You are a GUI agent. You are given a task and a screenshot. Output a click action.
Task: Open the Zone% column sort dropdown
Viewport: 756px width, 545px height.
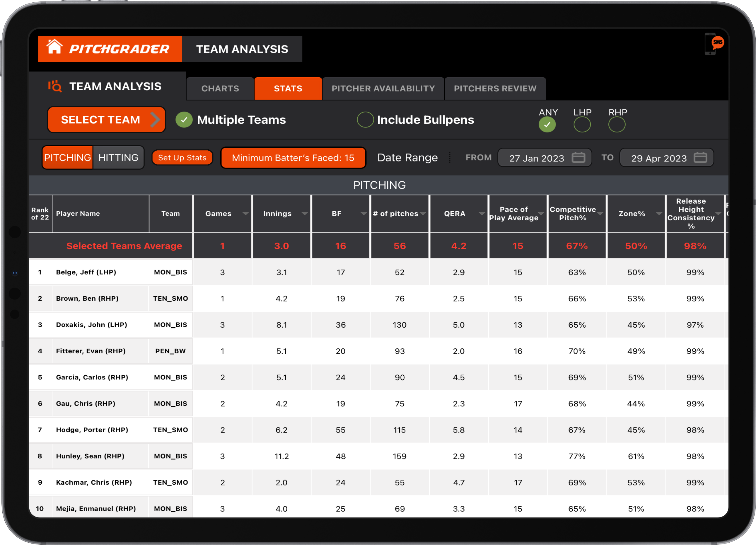pos(659,214)
